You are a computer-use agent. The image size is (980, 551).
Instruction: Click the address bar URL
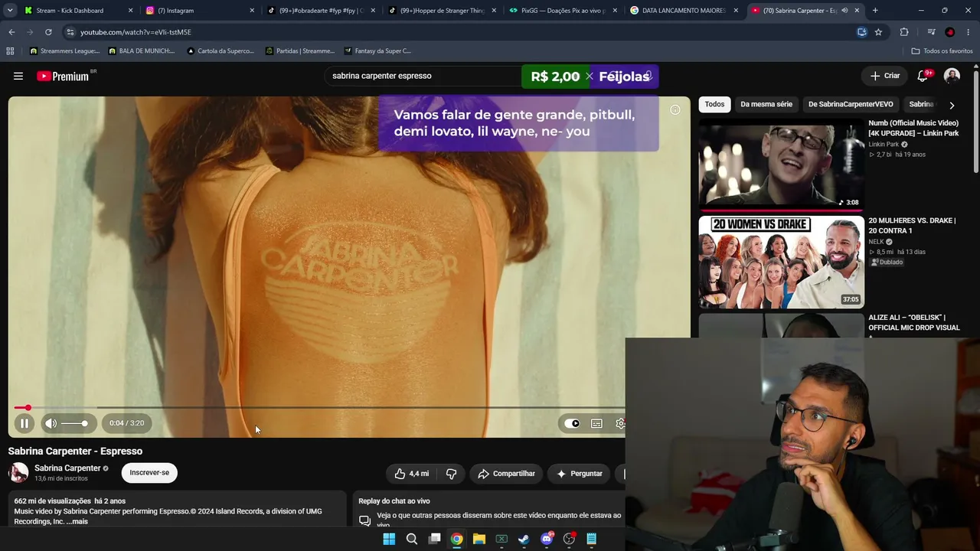tap(136, 32)
